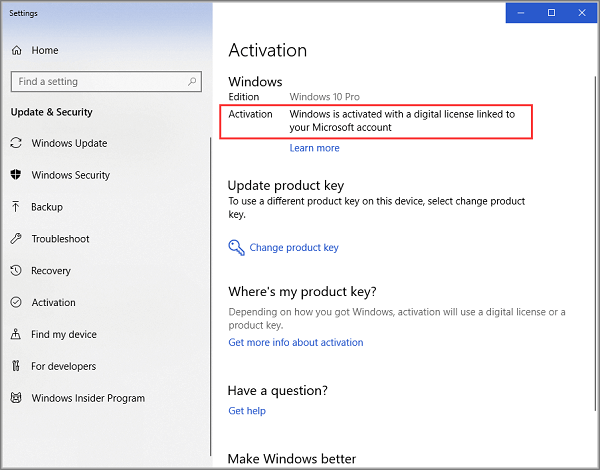600x470 pixels.
Task: Click the Find my device icon
Action: coord(16,335)
